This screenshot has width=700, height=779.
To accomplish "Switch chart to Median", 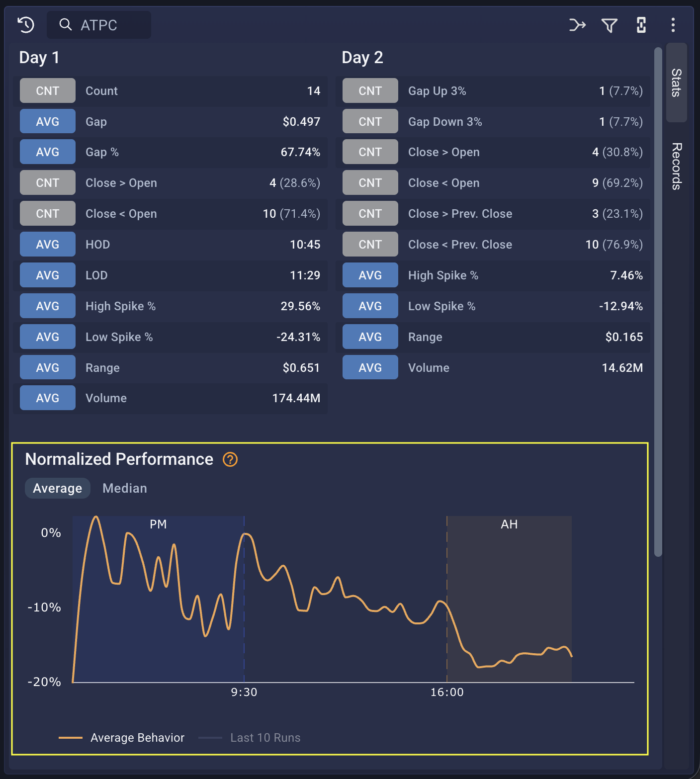I will pos(125,488).
